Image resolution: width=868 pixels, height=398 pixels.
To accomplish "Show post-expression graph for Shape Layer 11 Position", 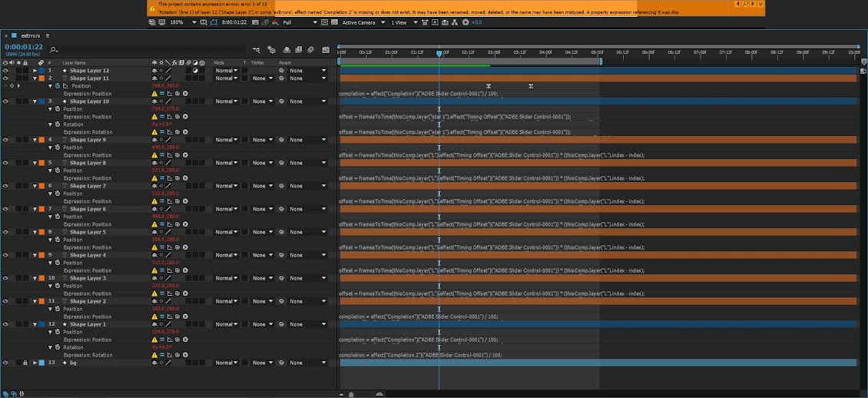I will [x=170, y=94].
